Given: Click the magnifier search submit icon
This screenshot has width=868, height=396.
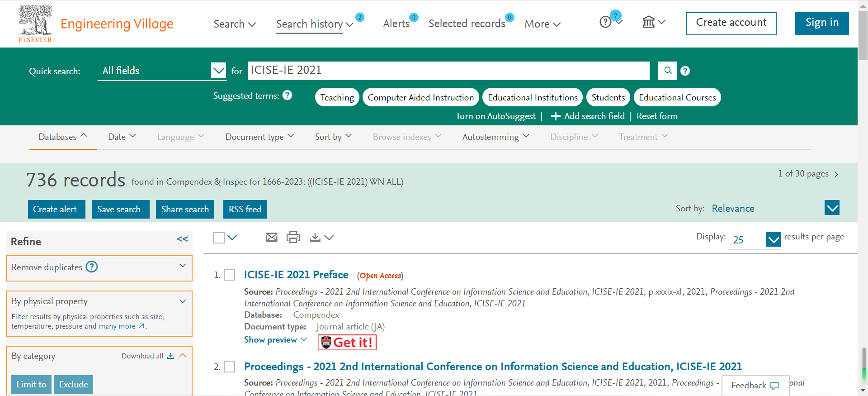Looking at the screenshot, I should 667,71.
